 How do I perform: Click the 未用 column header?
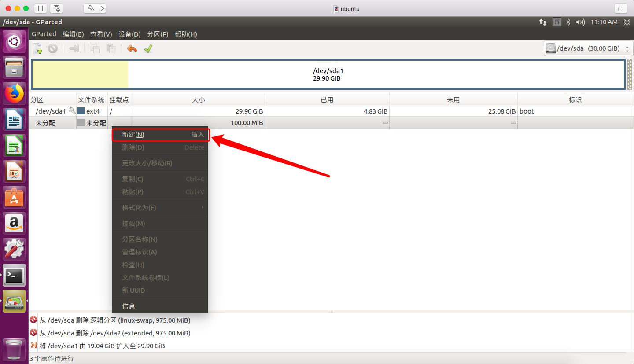(453, 99)
